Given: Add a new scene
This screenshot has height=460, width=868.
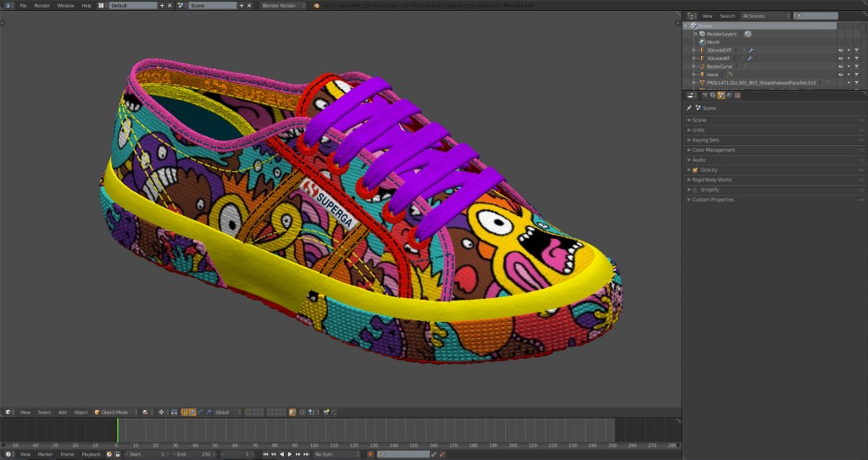Looking at the screenshot, I should point(242,6).
